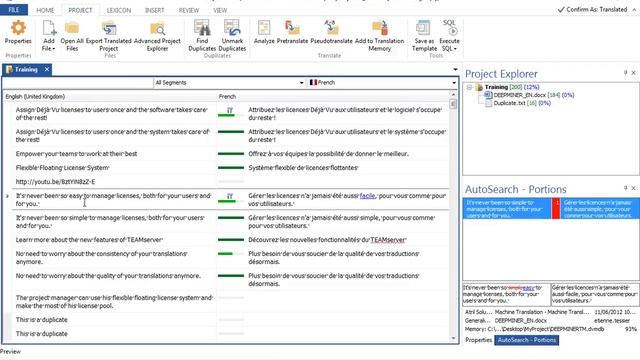
Task: Close the Training document tab
Action: [x=47, y=69]
